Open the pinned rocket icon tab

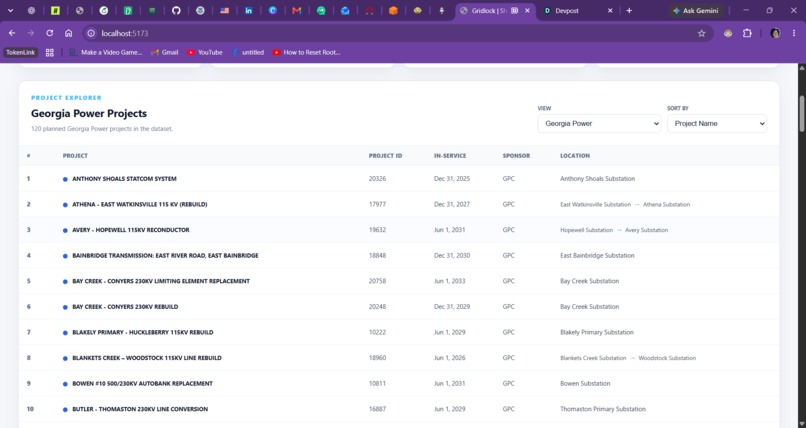442,10
